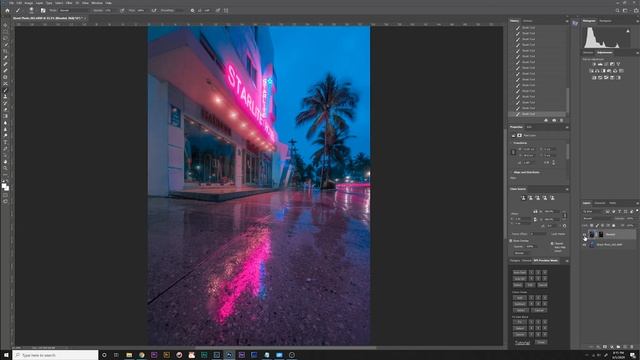Create new document from history state
This screenshot has height=360, width=640.
coord(546,120)
